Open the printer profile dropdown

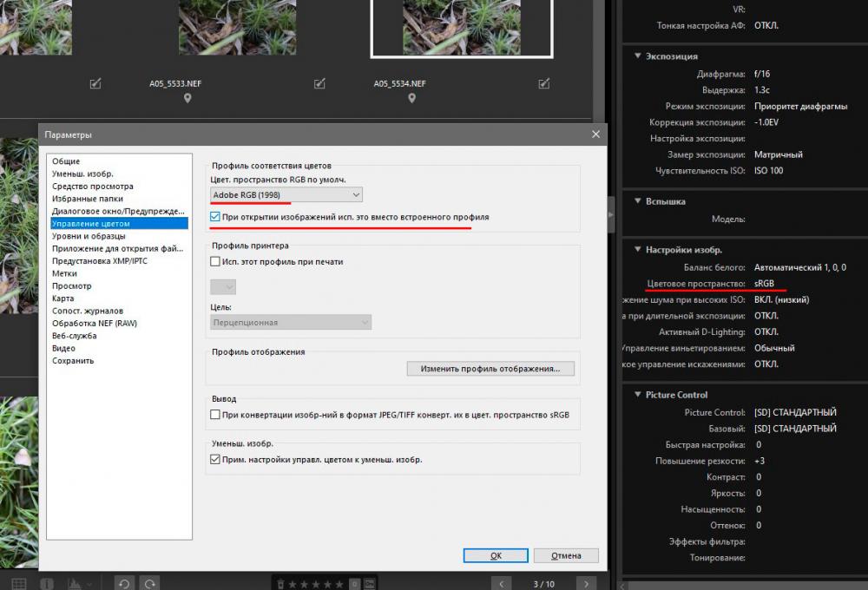pos(223,286)
